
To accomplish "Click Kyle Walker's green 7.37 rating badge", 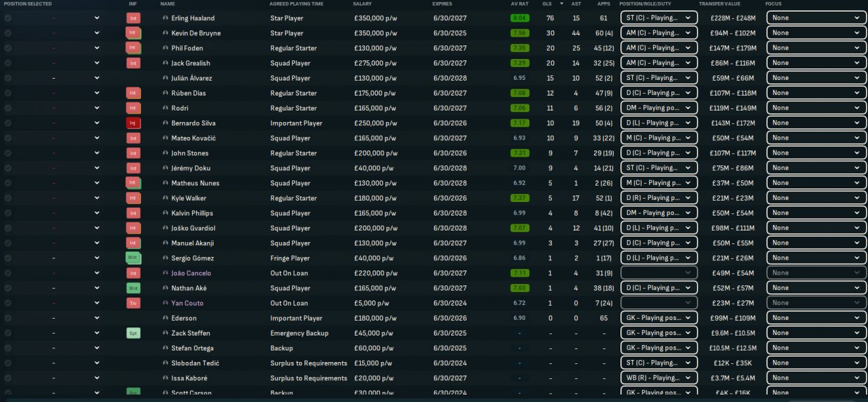I will (519, 198).
